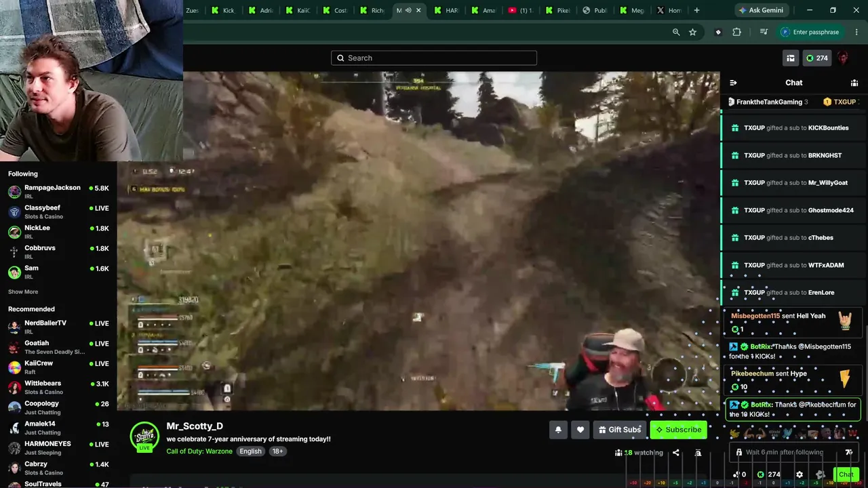
Task: Open the dashboard layout icon in header
Action: pos(791,58)
